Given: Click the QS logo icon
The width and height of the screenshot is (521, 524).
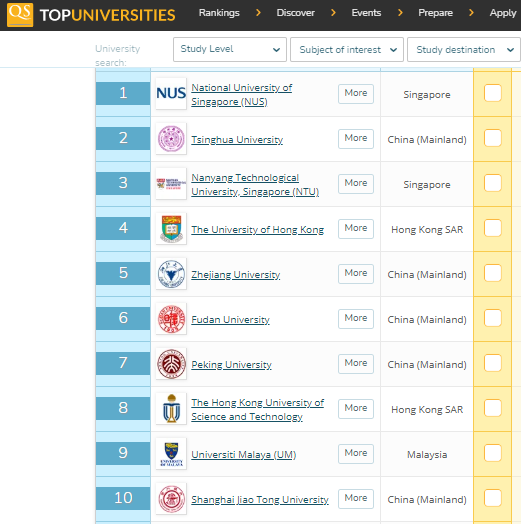Looking at the screenshot, I should [20, 15].
